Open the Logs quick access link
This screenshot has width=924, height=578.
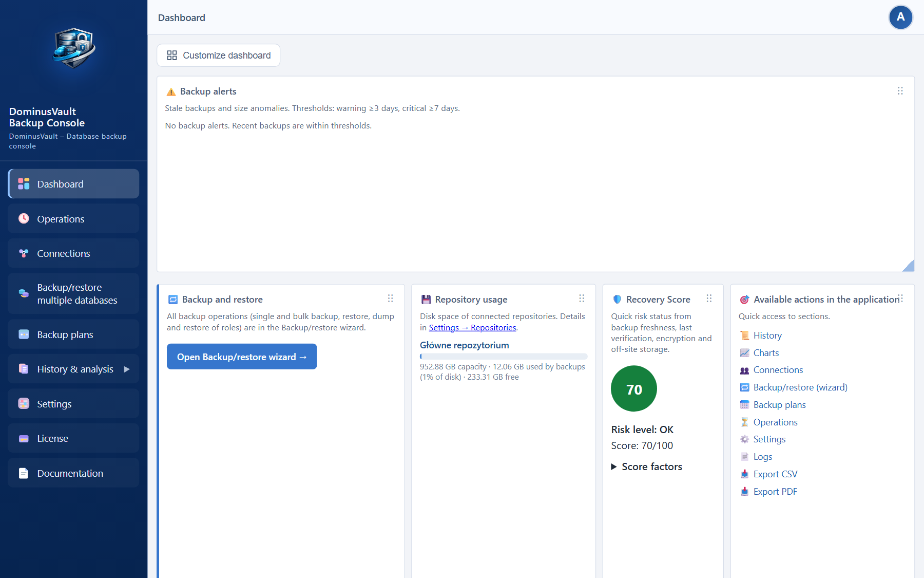pos(763,457)
